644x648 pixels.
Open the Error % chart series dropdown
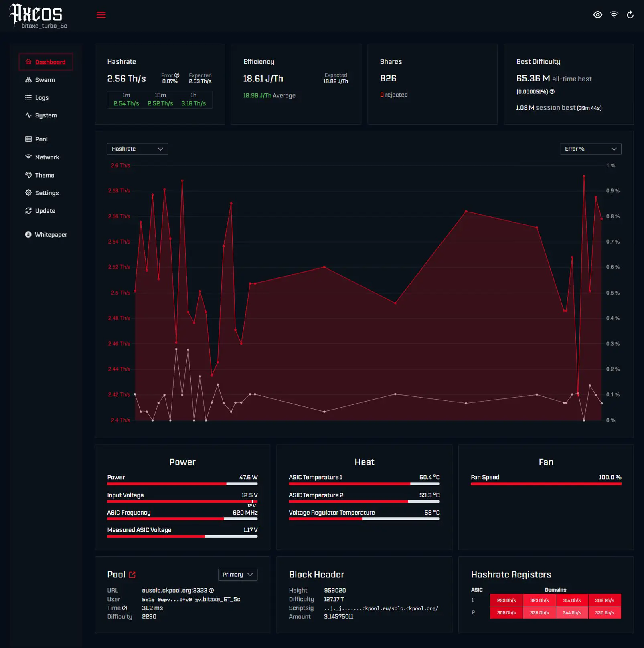coord(591,149)
